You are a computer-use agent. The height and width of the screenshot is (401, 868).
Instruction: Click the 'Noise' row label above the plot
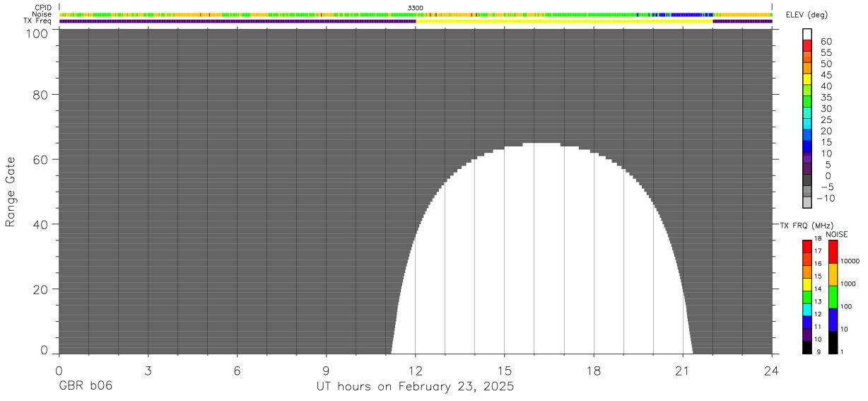click(x=42, y=14)
